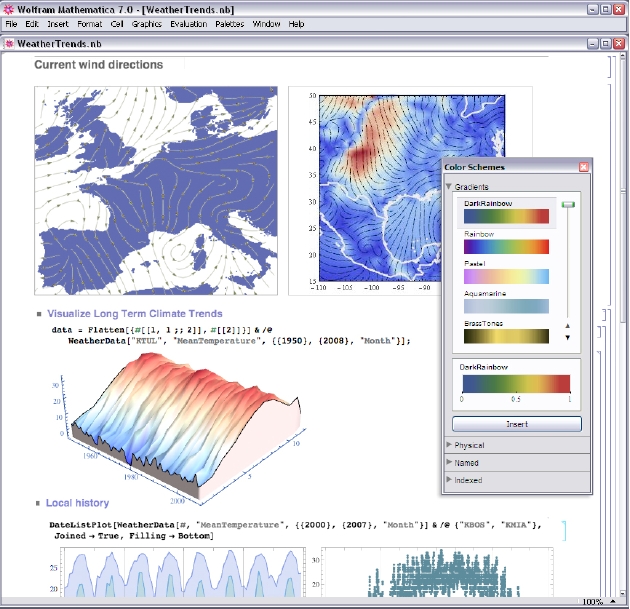Select the Aquamarine gradient swatch
630x609 pixels.
[x=506, y=306]
